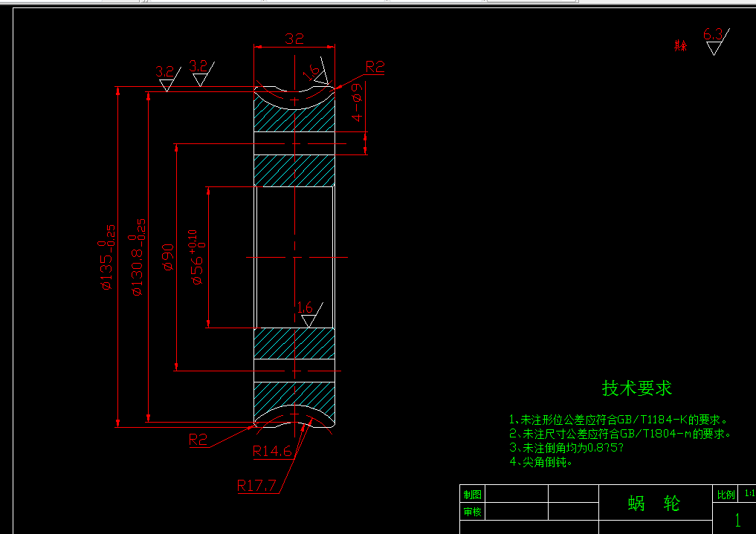Select the 1.6 roughness symbol on the ø56 bore

click(x=309, y=314)
